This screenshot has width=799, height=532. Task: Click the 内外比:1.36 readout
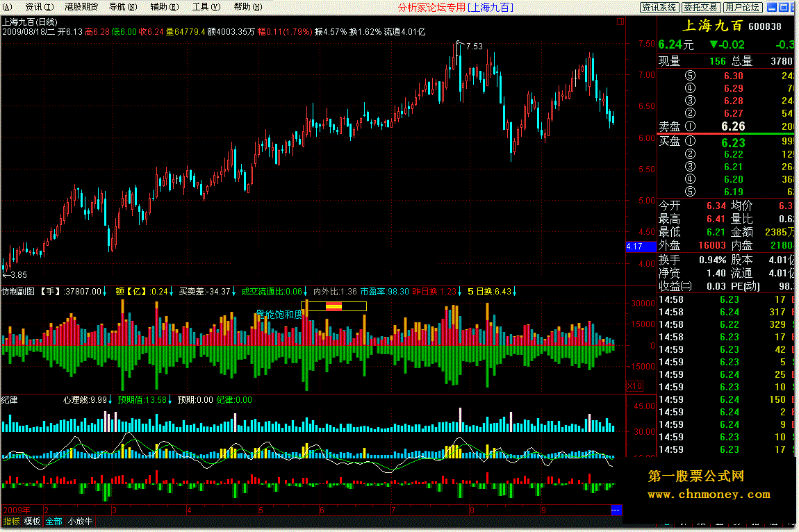pos(335,292)
